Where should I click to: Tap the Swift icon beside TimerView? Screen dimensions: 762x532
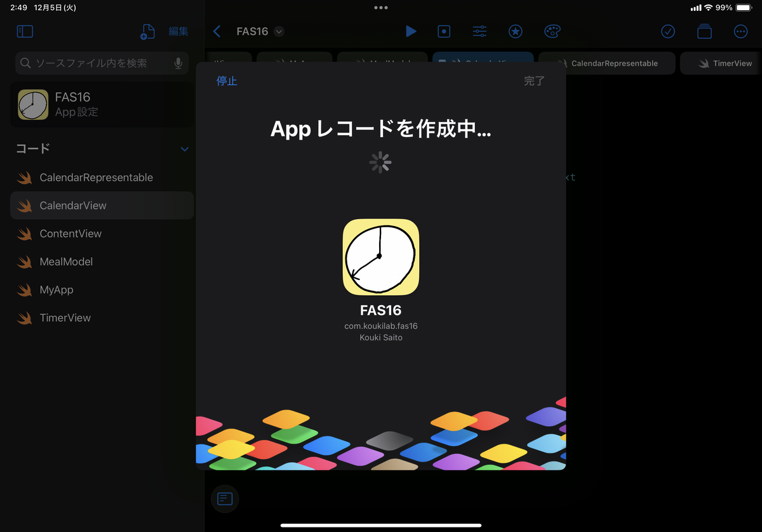(x=25, y=317)
